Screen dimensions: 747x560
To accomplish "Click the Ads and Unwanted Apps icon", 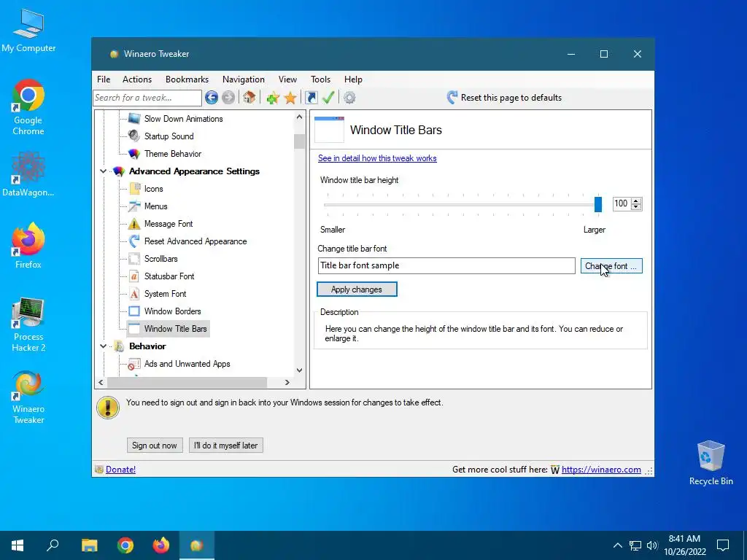I will [134, 365].
